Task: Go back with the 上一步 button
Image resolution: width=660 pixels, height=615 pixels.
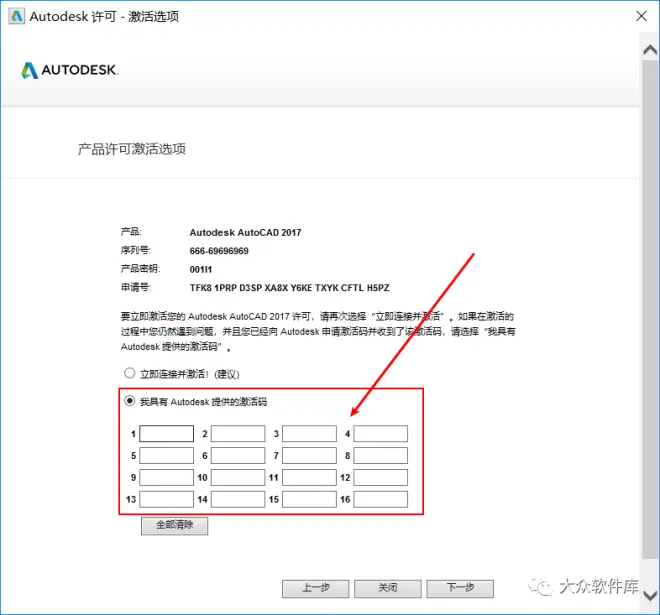Action: tap(315, 588)
